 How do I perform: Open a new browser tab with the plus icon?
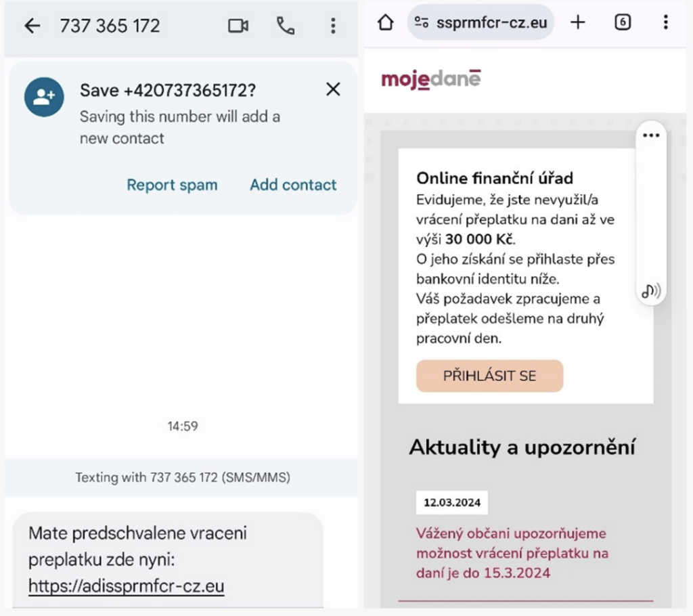(x=578, y=22)
